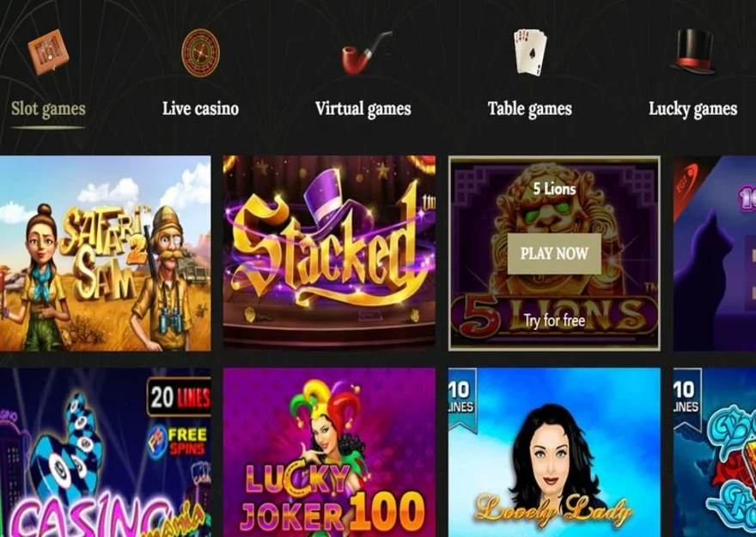This screenshot has height=537, width=756.
Task: Click the roulette wheel icon
Action: 200,52
